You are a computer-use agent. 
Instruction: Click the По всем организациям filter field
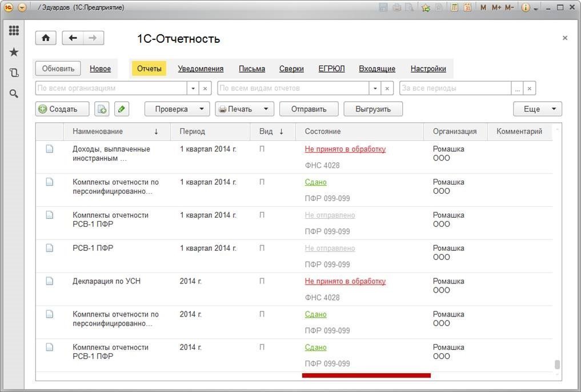pos(111,88)
